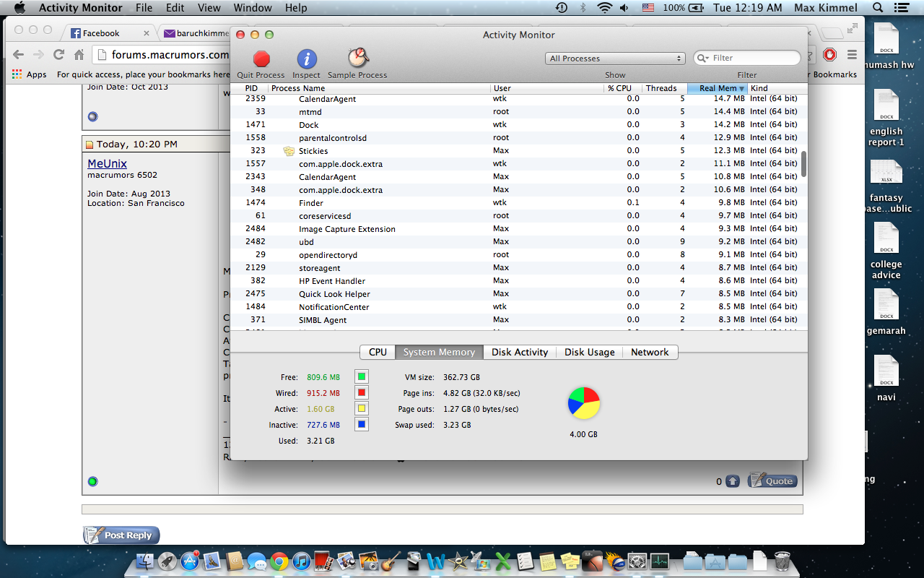The width and height of the screenshot is (924, 578).
Task: Open Google Chrome in the Dock
Action: (279, 561)
